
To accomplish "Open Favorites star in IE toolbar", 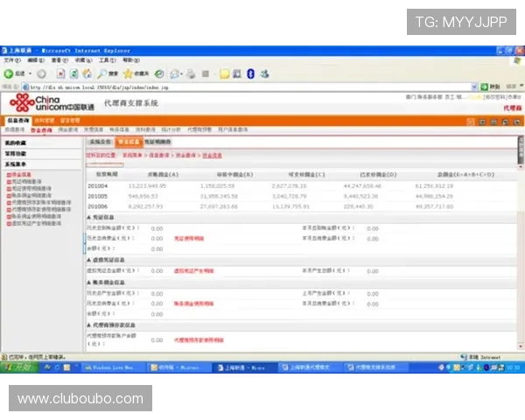I will 129,73.
